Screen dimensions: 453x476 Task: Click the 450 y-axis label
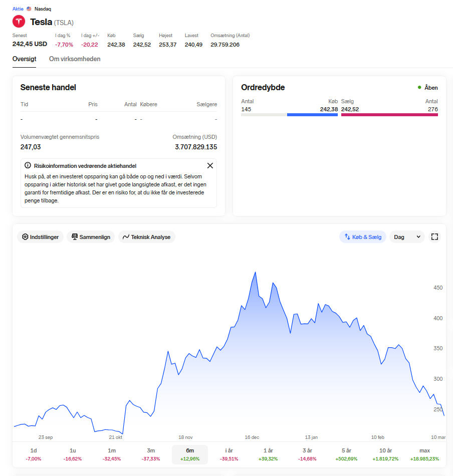point(438,288)
